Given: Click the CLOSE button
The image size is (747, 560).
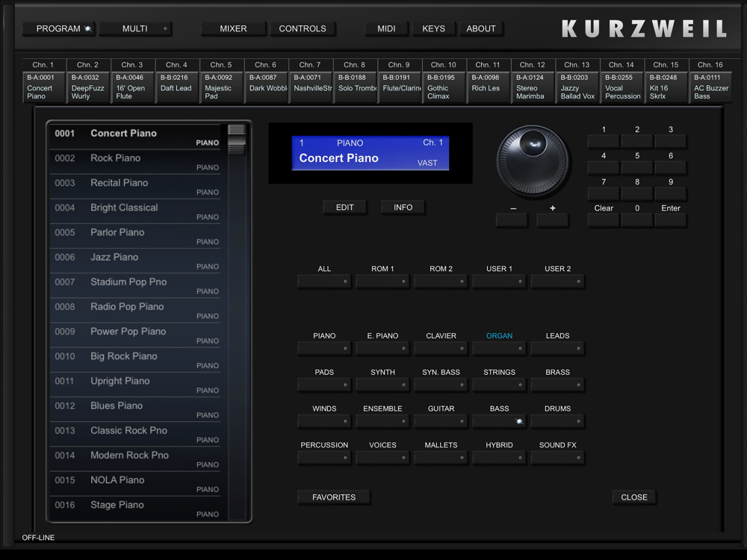Looking at the screenshot, I should pos(634,497).
